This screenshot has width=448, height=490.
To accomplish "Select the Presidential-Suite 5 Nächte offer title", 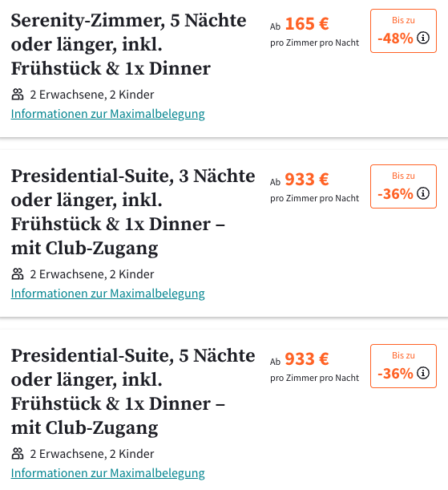I will click(133, 391).
